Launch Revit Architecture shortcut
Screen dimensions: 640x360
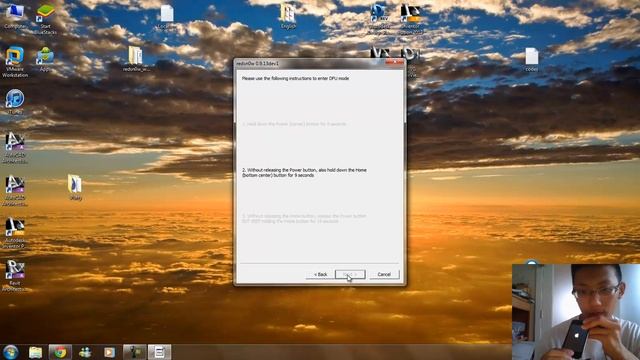point(14,276)
